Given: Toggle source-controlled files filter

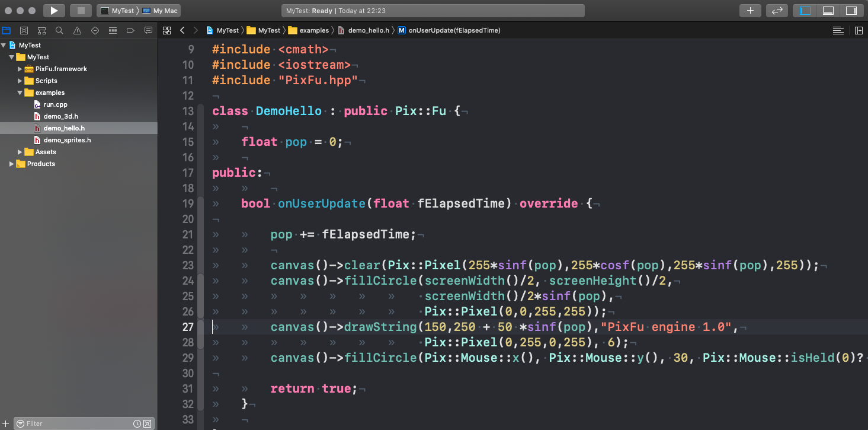Looking at the screenshot, I should pyautogui.click(x=148, y=423).
